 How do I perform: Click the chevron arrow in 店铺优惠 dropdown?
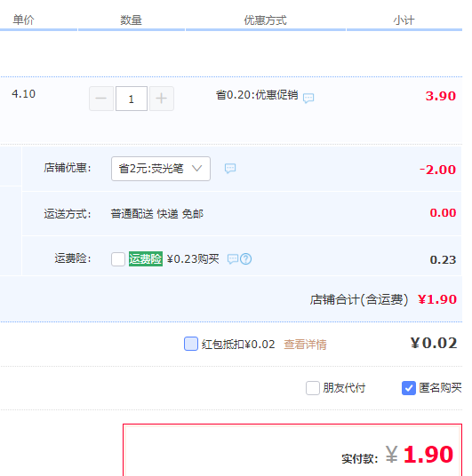click(x=197, y=168)
